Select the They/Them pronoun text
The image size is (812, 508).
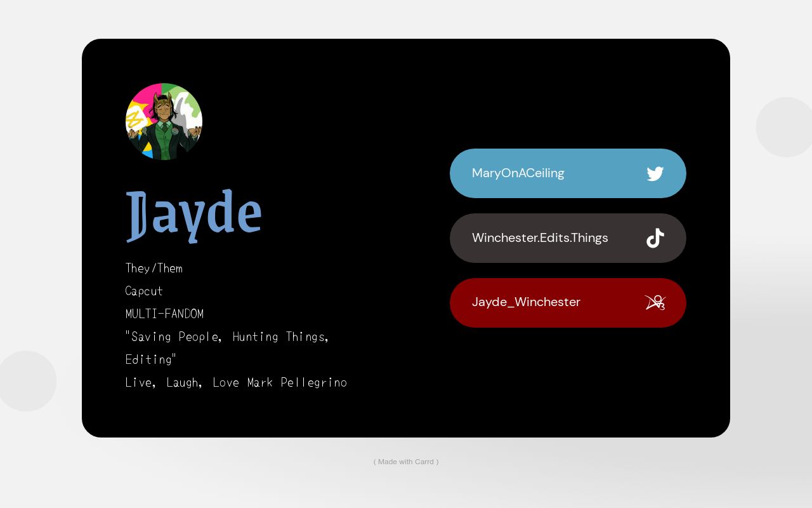click(x=154, y=268)
